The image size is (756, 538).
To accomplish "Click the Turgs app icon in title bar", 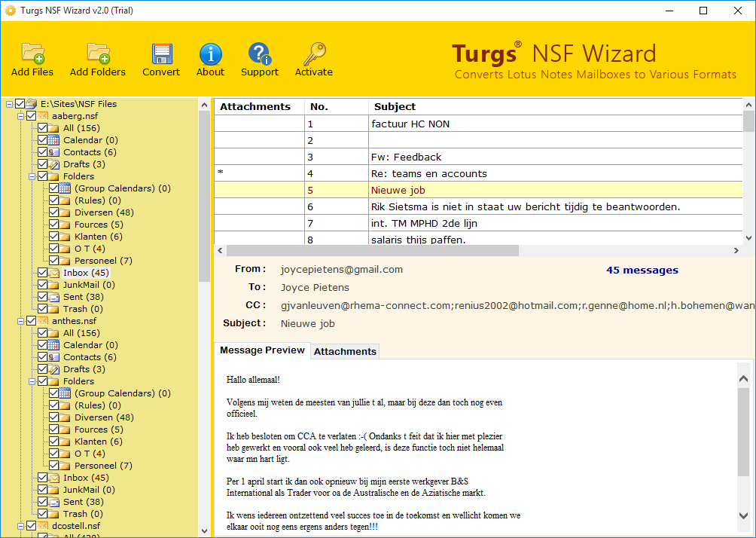I will click(x=10, y=10).
